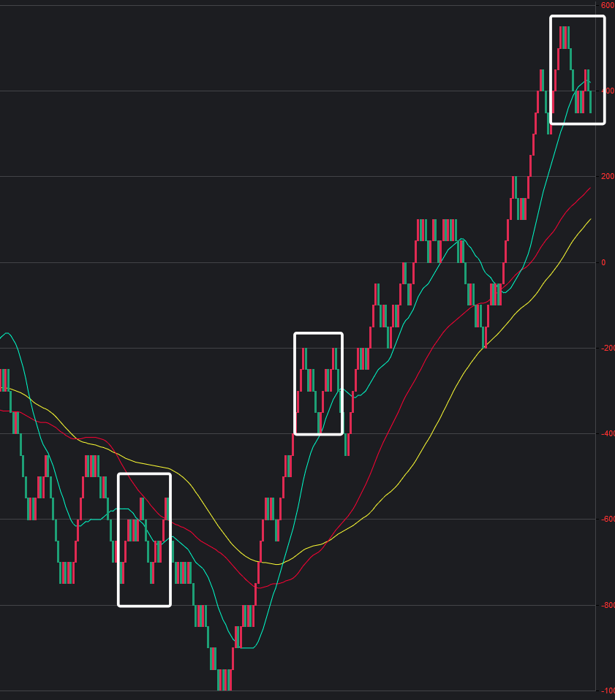The width and height of the screenshot is (615, 700).
Task: Click the 400 price axis label
Action: (608, 91)
